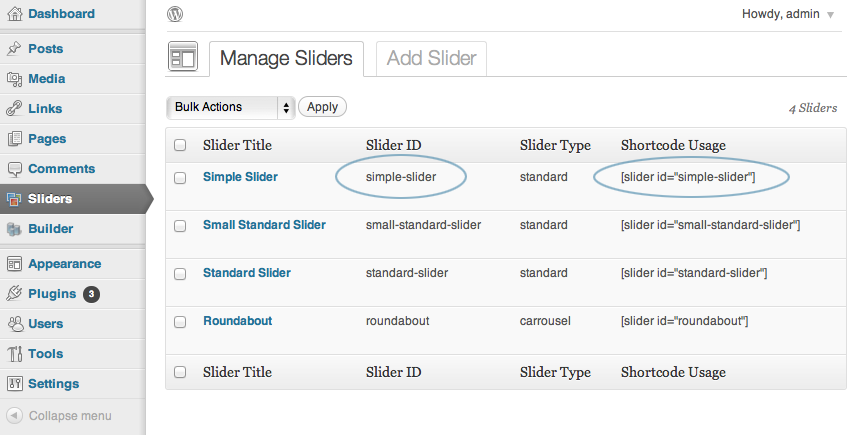This screenshot has width=857, height=435.
Task: Click the Builder menu item
Action: tap(50, 229)
